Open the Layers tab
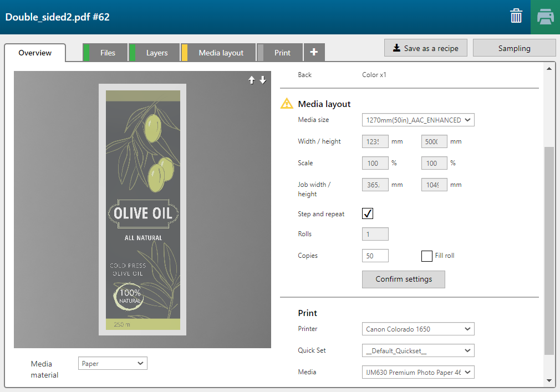 click(157, 53)
